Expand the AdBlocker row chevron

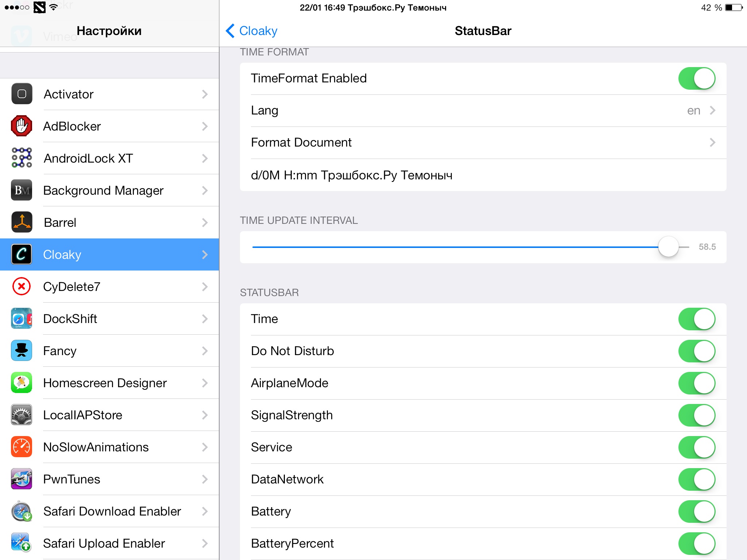click(x=205, y=126)
